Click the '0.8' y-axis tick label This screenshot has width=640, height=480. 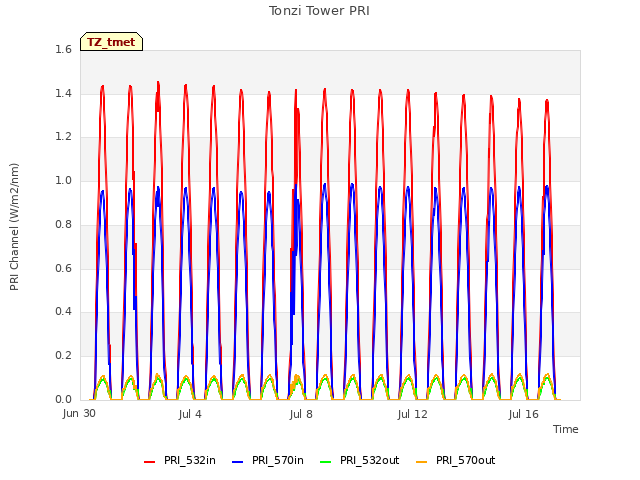[x=63, y=224]
